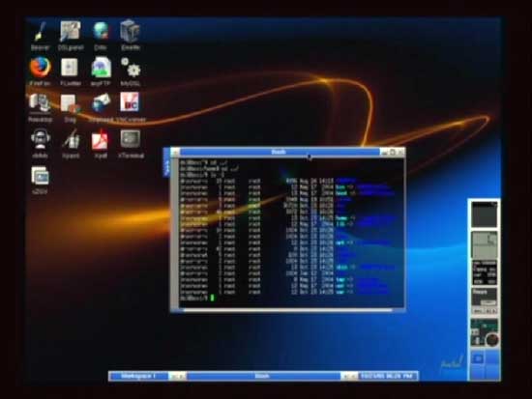Open the window menu button on Bash titlebar
Viewport: 532px width, 399px height.
click(175, 153)
